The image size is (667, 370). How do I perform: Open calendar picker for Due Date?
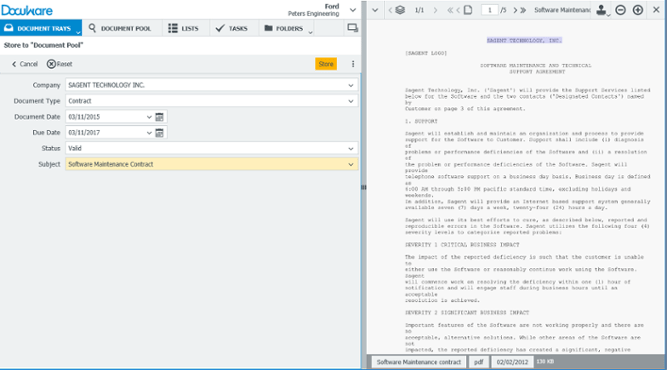coord(160,133)
